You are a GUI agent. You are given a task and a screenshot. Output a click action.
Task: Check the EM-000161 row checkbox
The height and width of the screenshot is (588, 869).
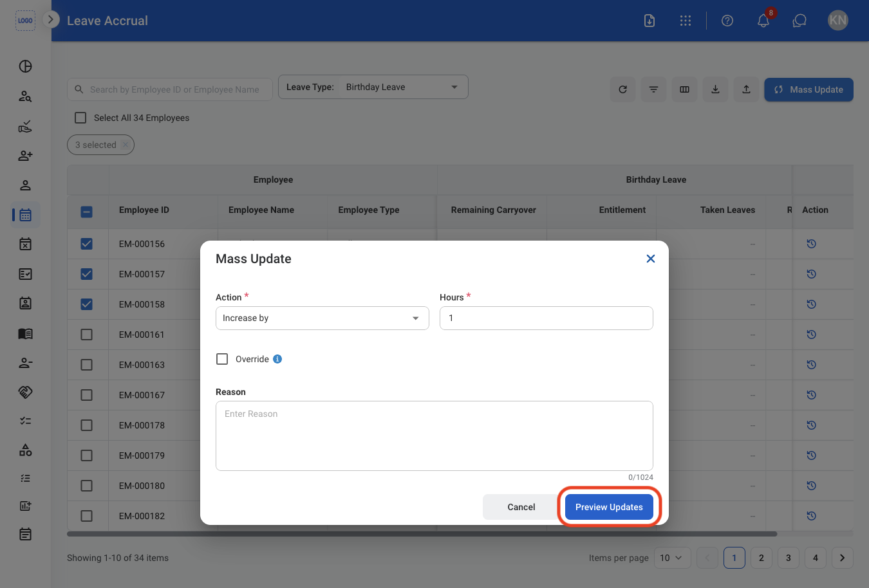click(x=87, y=335)
